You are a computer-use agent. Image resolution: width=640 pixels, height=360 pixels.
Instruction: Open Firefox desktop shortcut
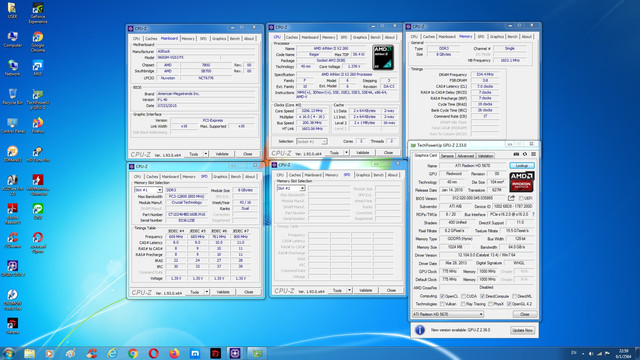pyautogui.click(x=38, y=125)
